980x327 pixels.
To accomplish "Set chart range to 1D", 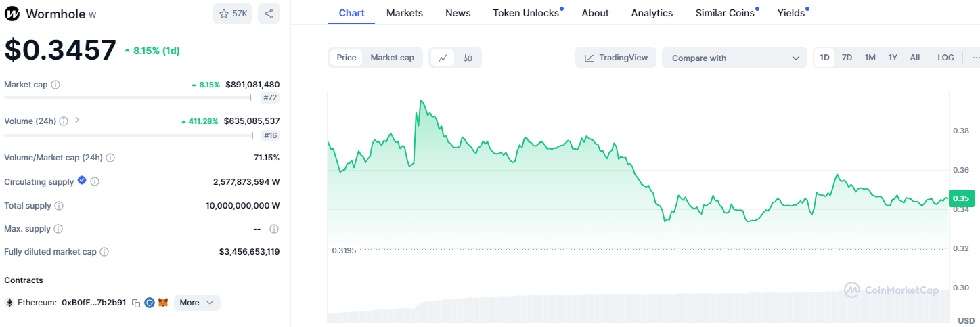I will 824,58.
